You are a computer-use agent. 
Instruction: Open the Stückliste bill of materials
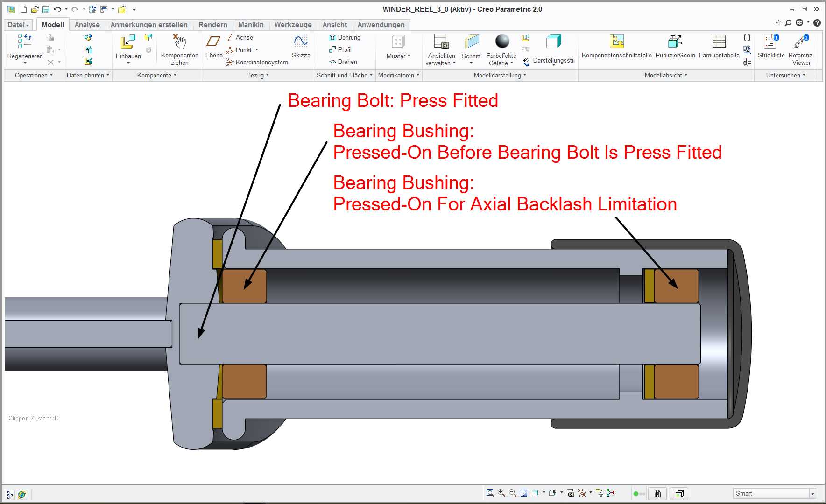771,41
